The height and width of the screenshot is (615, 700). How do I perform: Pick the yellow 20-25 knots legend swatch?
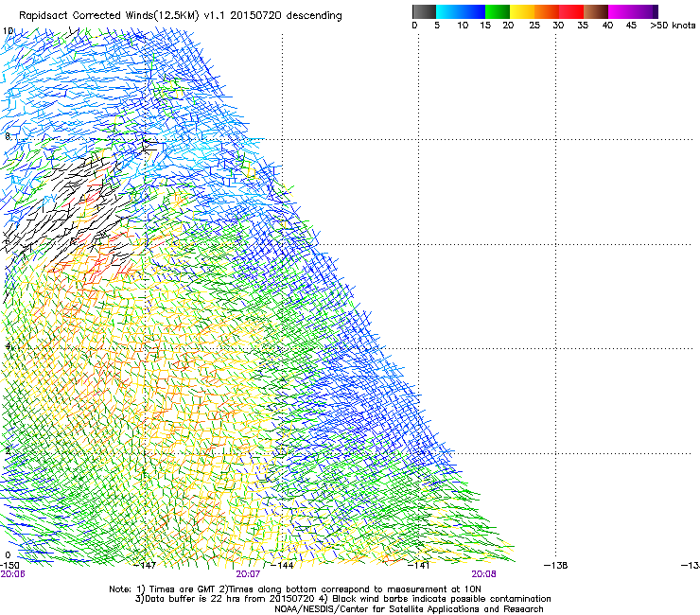coord(522,11)
